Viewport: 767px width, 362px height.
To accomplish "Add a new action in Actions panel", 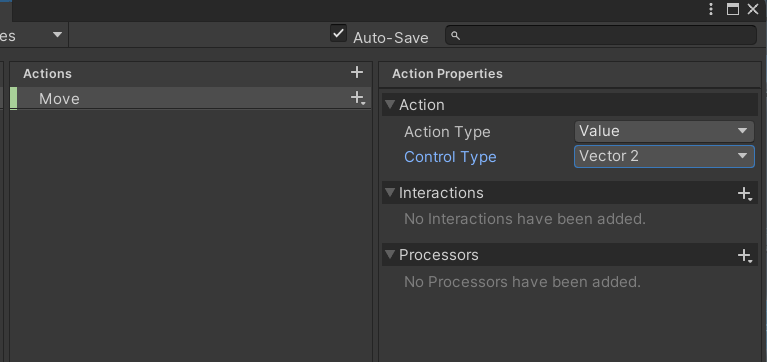I will [x=357, y=72].
